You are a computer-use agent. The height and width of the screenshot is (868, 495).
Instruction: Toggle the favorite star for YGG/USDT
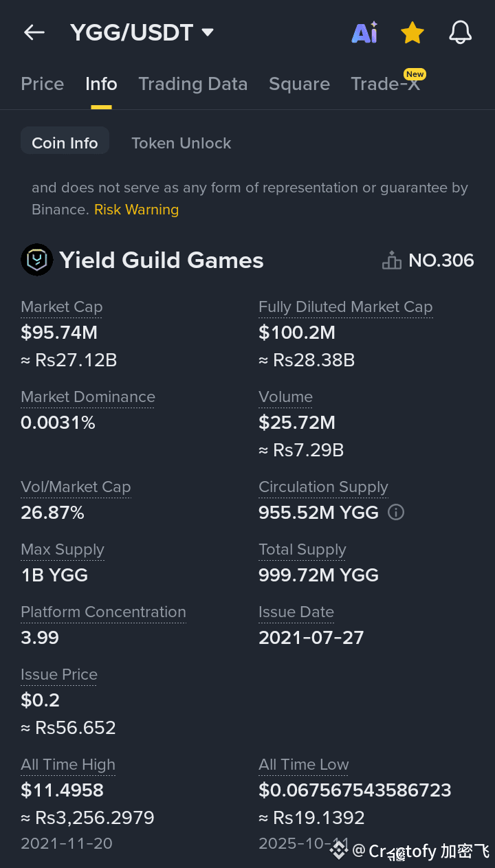[412, 32]
